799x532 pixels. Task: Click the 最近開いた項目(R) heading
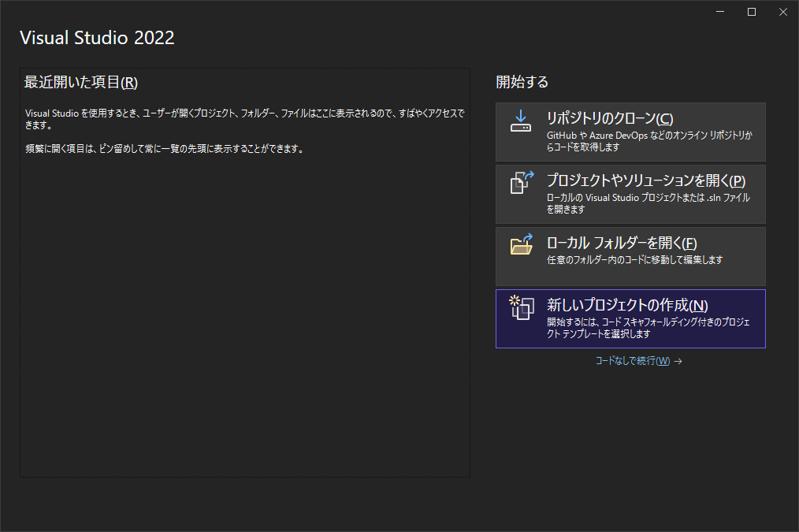(x=81, y=82)
